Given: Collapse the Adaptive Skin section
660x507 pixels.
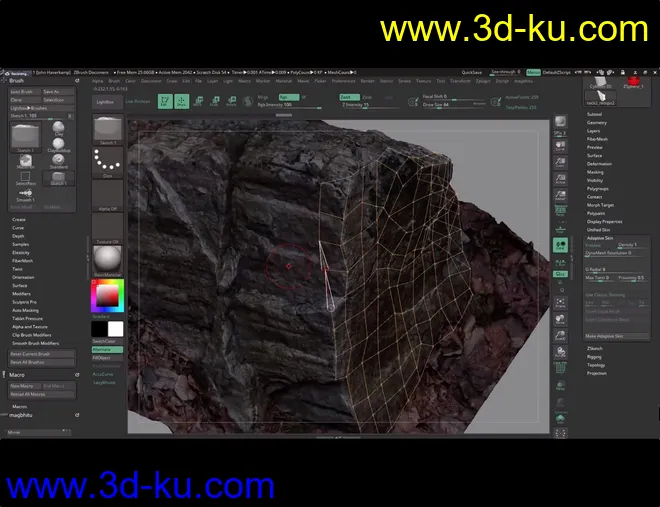Looking at the screenshot, I should click(600, 238).
